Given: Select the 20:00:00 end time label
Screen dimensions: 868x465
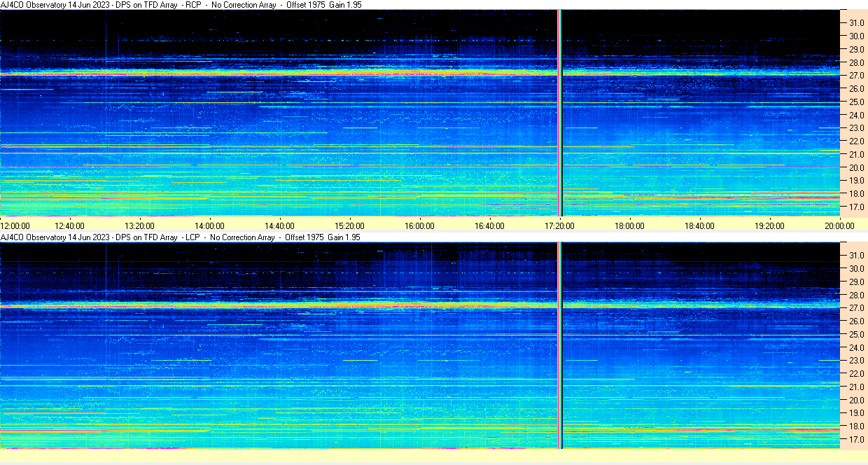Looking at the screenshot, I should click(839, 225).
